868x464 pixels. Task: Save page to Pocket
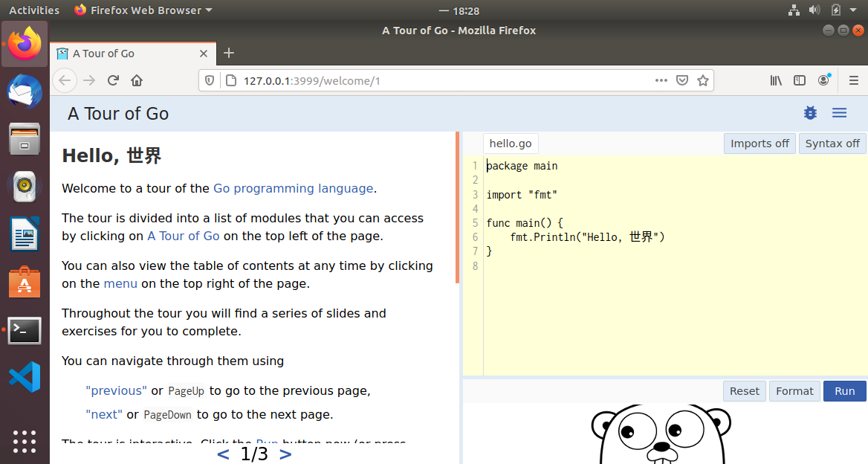(682, 80)
